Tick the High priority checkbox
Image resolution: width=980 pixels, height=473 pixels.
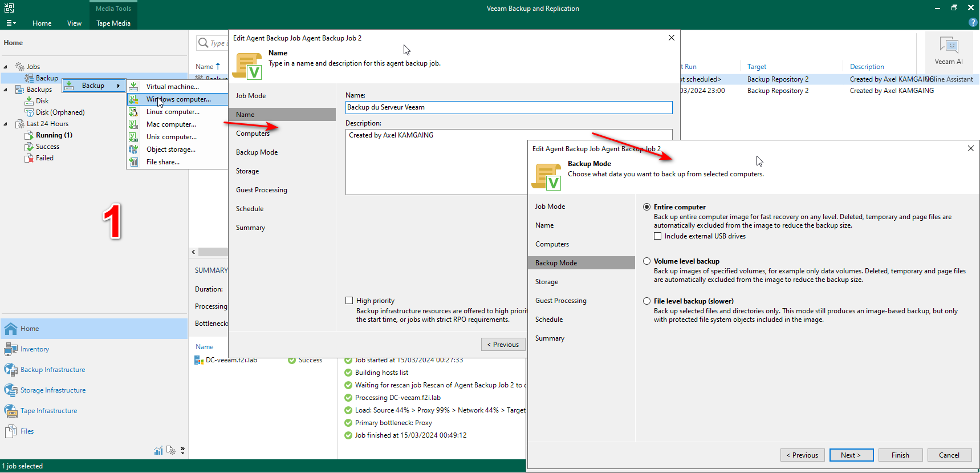pyautogui.click(x=349, y=301)
